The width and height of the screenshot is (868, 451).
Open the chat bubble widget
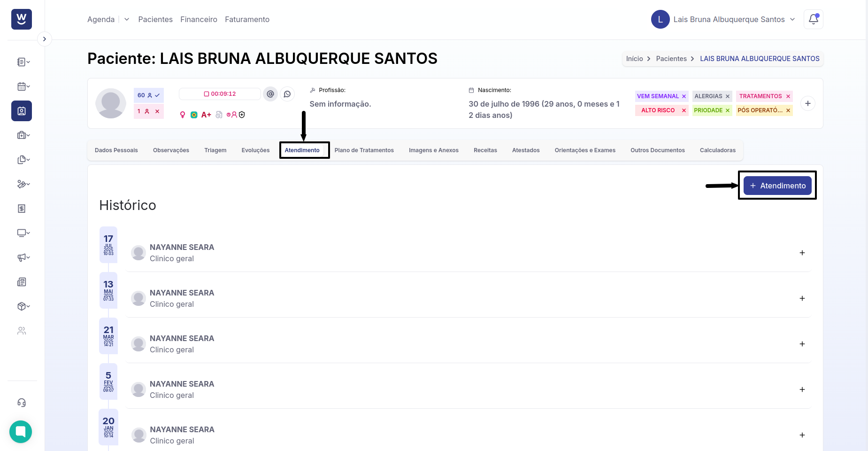21,431
